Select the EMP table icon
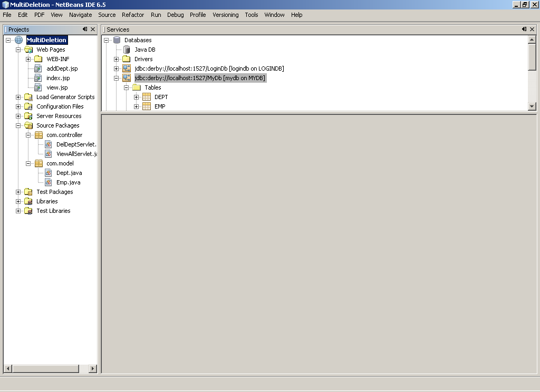This screenshot has height=392, width=540. click(147, 106)
